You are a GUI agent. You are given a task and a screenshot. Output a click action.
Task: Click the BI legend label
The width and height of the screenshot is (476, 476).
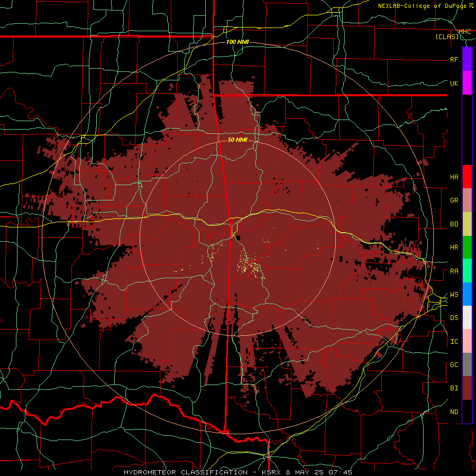pyautogui.click(x=454, y=388)
